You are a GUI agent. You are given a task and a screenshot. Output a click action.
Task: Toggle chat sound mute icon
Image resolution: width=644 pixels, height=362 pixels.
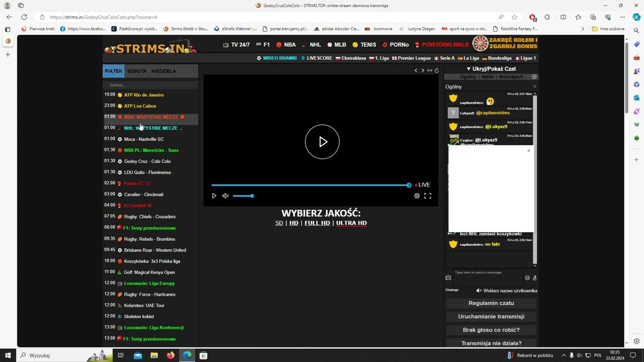[x=479, y=291]
